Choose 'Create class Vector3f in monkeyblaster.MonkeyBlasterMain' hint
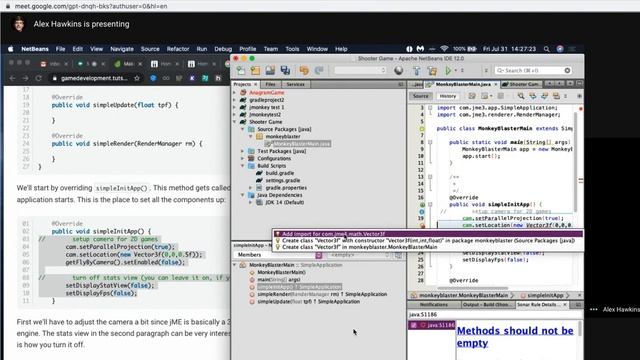Viewport: 640px width, 360px height. pos(428,247)
